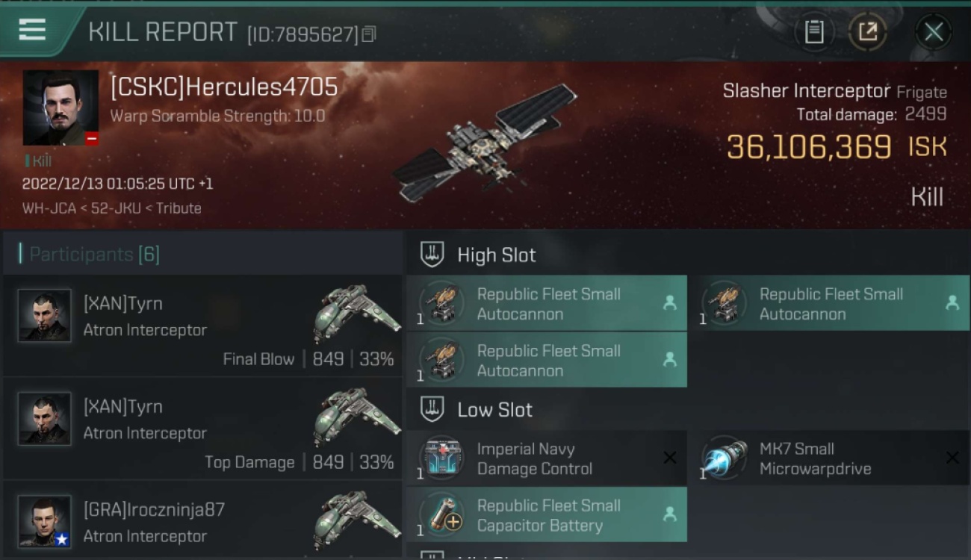Screen dimensions: 971x560
Task: View Hercules4705 pilot portrait
Action: coord(61,108)
